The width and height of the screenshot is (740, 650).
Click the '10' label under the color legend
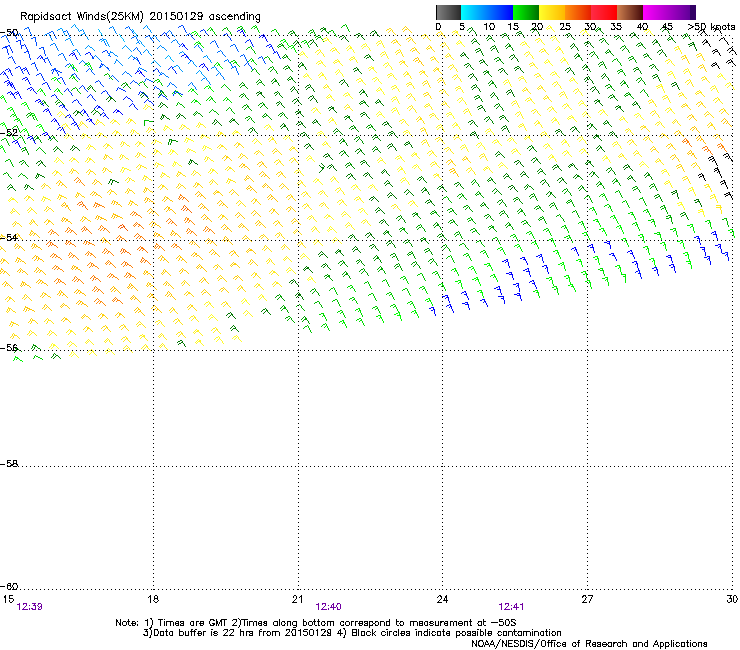pos(489,27)
